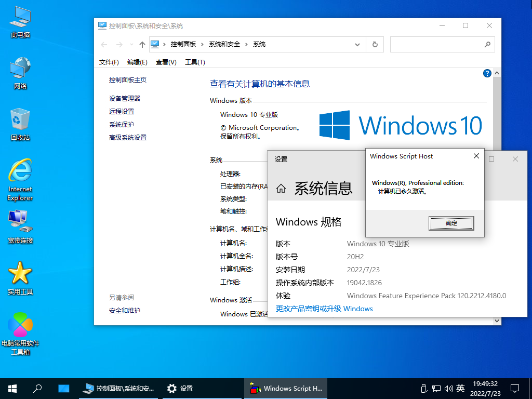The height and width of the screenshot is (399, 532).
Task: Minimize the Control Panel window
Action: (x=442, y=26)
